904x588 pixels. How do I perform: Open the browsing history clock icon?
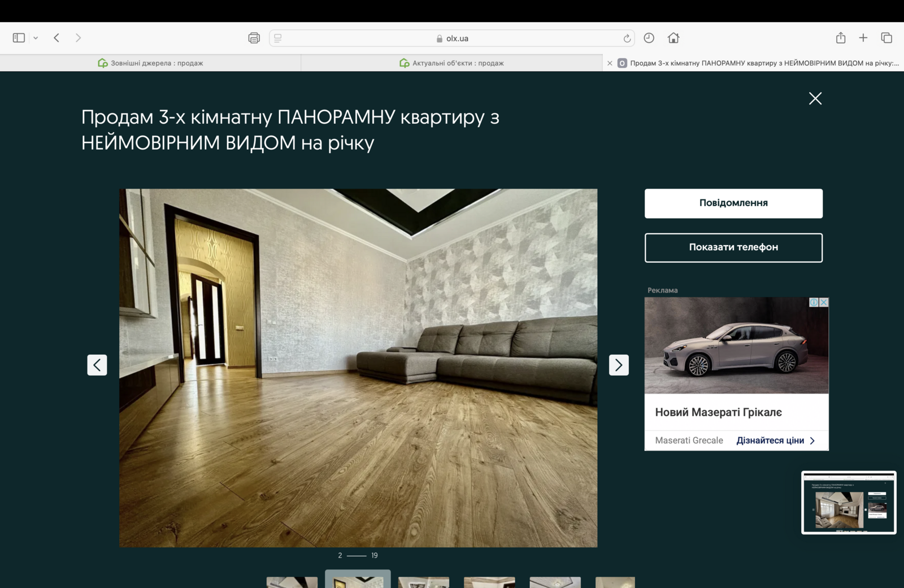click(x=649, y=38)
